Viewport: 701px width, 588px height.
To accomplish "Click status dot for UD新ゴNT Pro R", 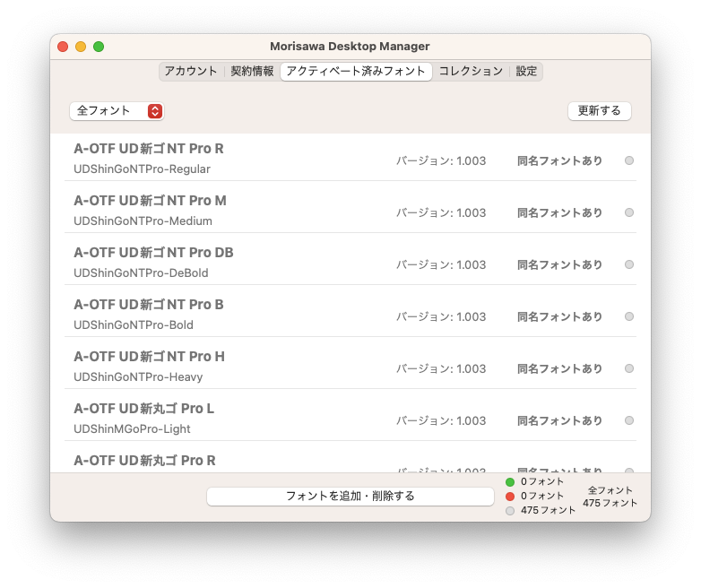I will click(629, 160).
